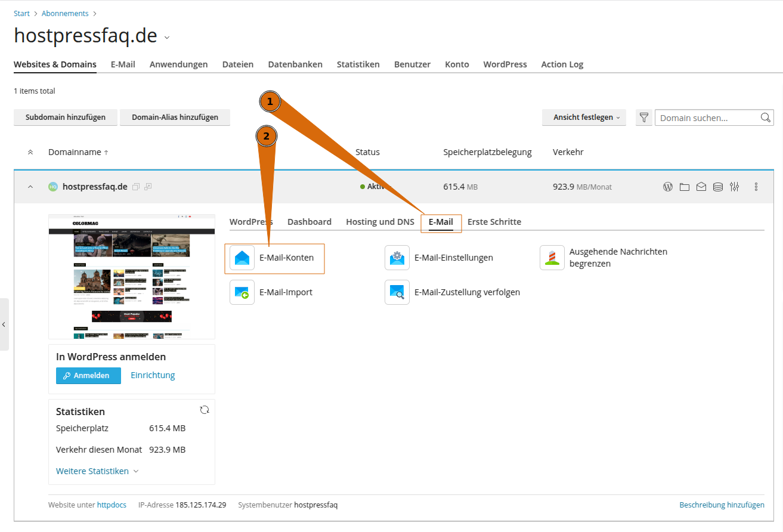Click open-in-new-window icon next to domain name
Viewport: 783px width, 532px height.
pos(148,187)
